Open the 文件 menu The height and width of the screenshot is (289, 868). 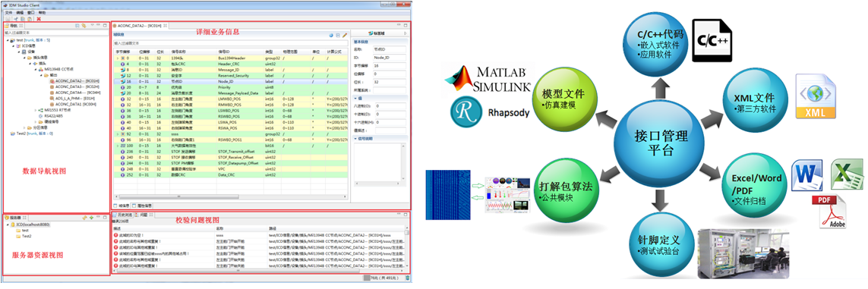[8, 12]
